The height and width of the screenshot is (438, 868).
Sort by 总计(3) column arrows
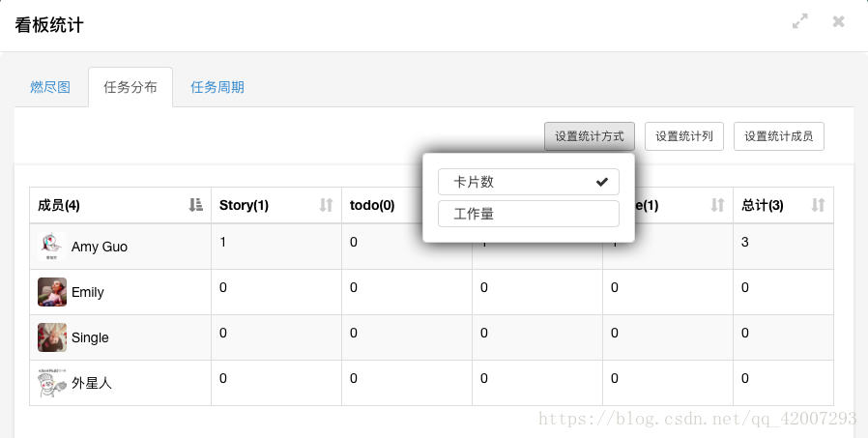pyautogui.click(x=818, y=205)
